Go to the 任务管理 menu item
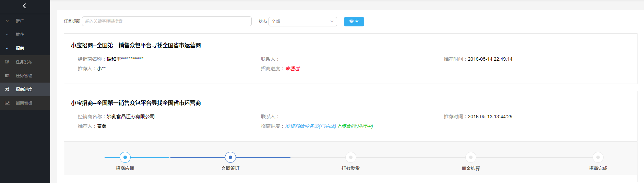644x183 pixels. (x=24, y=76)
